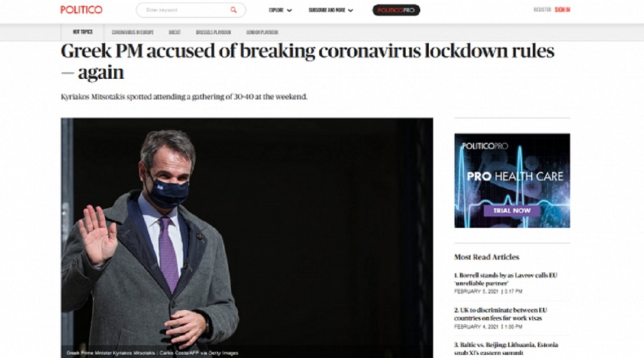This screenshot has height=358, width=644.
Task: Click the search magnifier icon
Action: click(233, 10)
